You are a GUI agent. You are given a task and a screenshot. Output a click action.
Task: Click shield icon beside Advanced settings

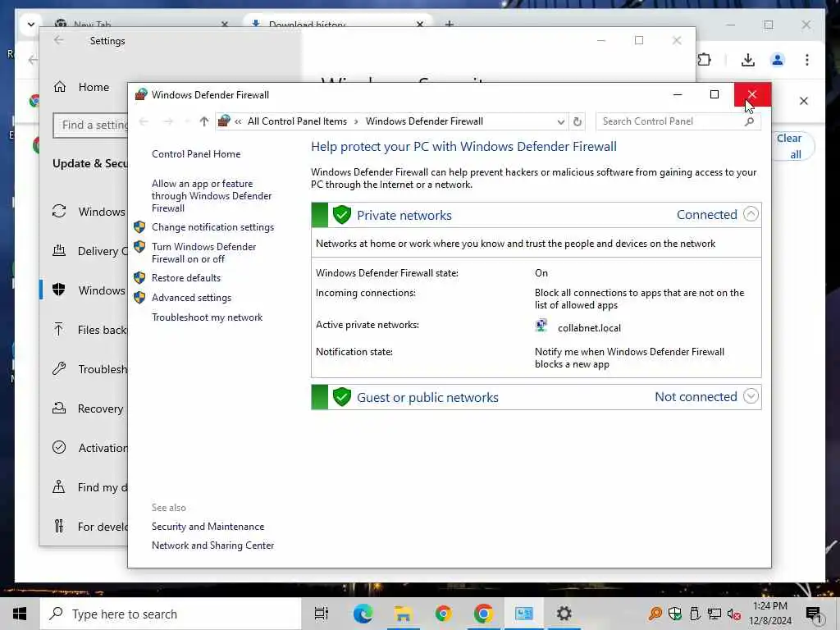(x=139, y=298)
